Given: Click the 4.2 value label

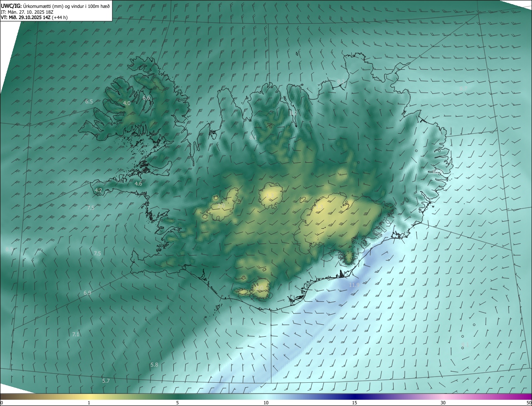Looking at the screenshot, I should 99,190.
